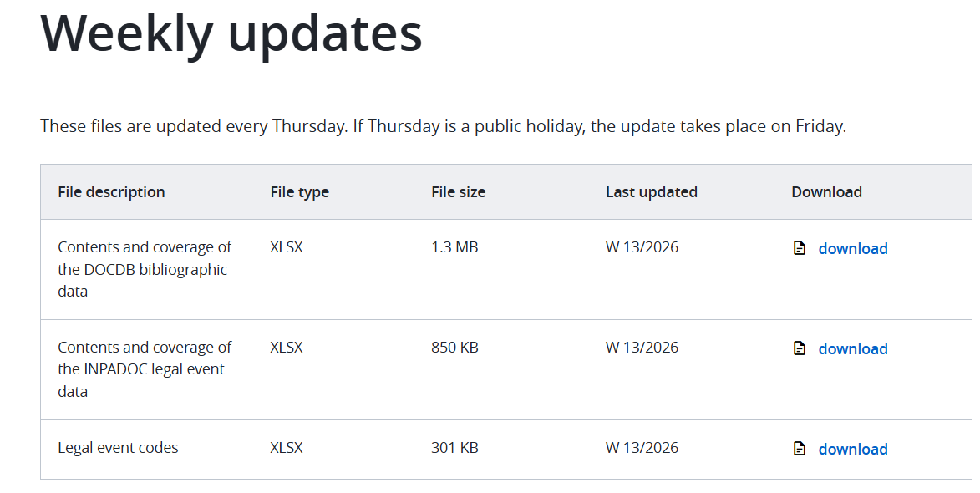Download the Legal event codes file
The width and height of the screenshot is (980, 493).
point(852,449)
